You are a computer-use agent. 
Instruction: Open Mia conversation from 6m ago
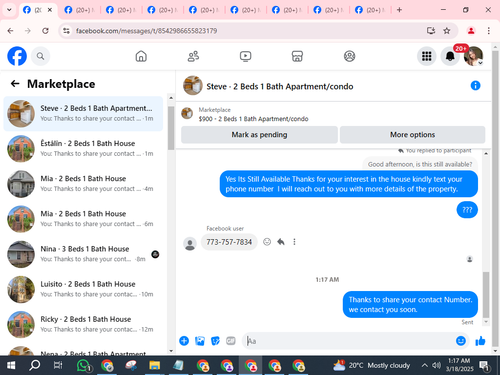click(83, 219)
